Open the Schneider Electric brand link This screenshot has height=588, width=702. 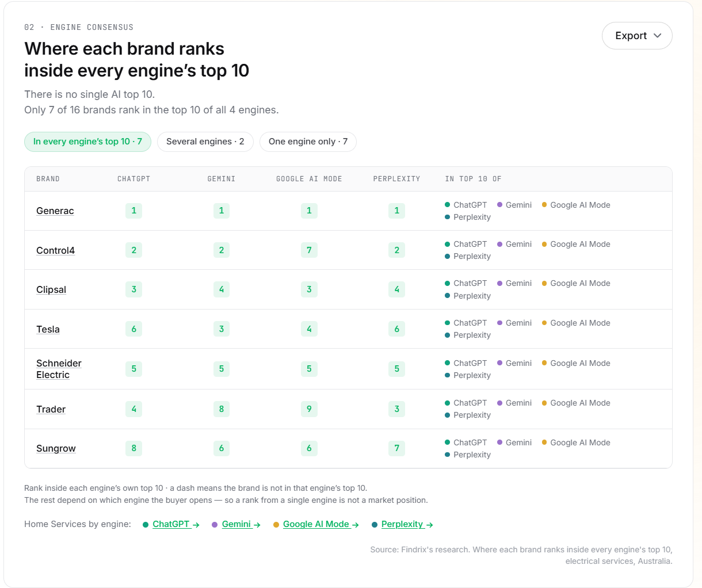click(59, 369)
